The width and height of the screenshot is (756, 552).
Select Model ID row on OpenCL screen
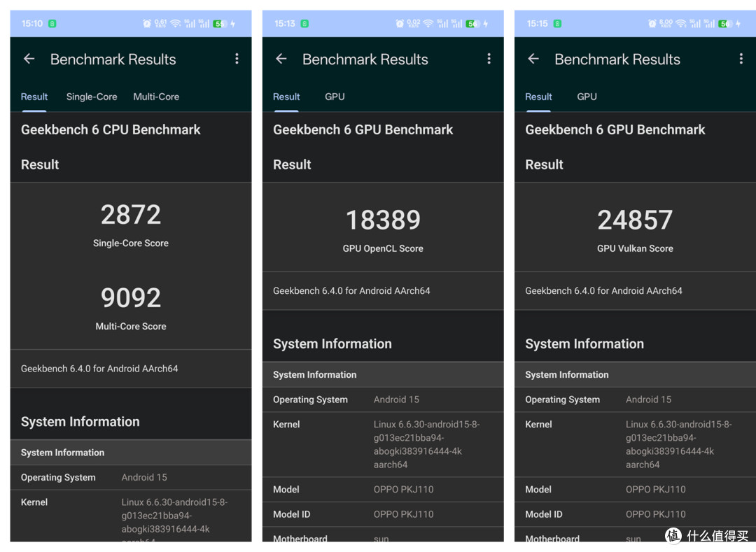[384, 514]
